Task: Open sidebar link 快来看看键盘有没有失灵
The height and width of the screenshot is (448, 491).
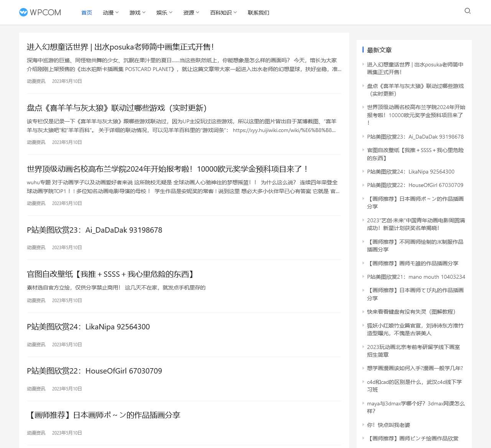Action: (411, 312)
